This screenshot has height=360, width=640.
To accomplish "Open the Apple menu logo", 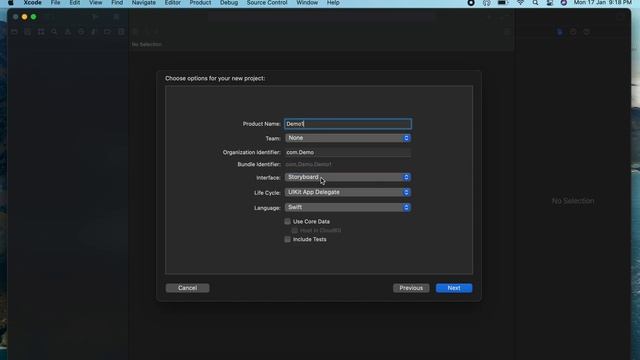I will click(11, 3).
